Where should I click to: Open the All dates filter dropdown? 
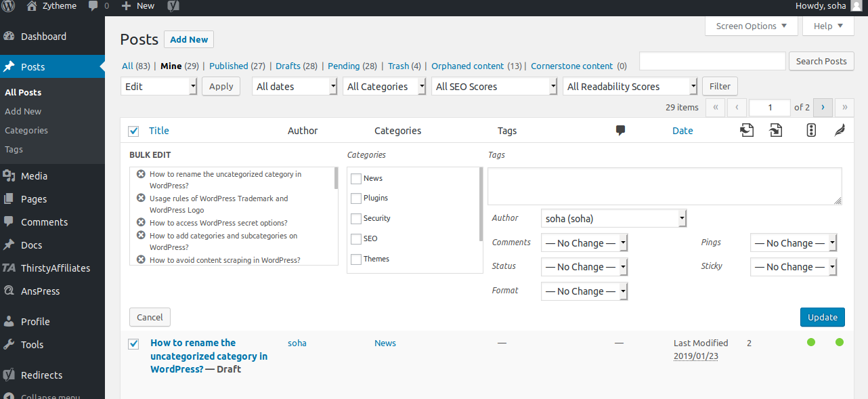pyautogui.click(x=295, y=87)
